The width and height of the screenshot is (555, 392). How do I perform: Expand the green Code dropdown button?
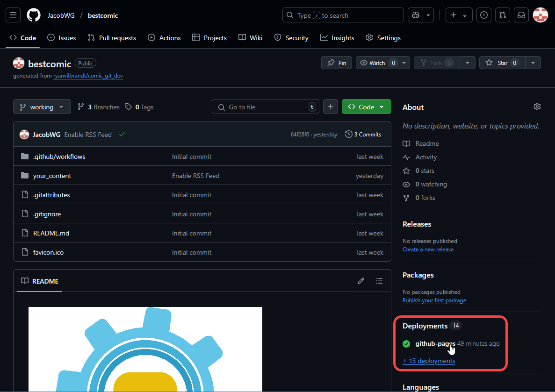366,107
